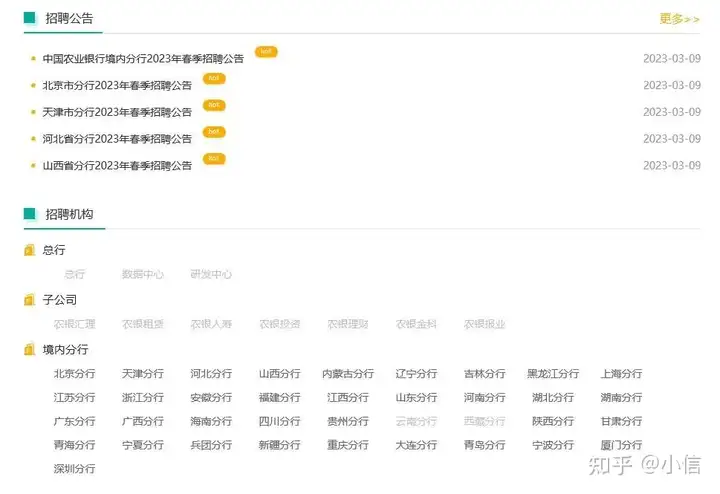Go to 安徽分行

pyautogui.click(x=211, y=398)
